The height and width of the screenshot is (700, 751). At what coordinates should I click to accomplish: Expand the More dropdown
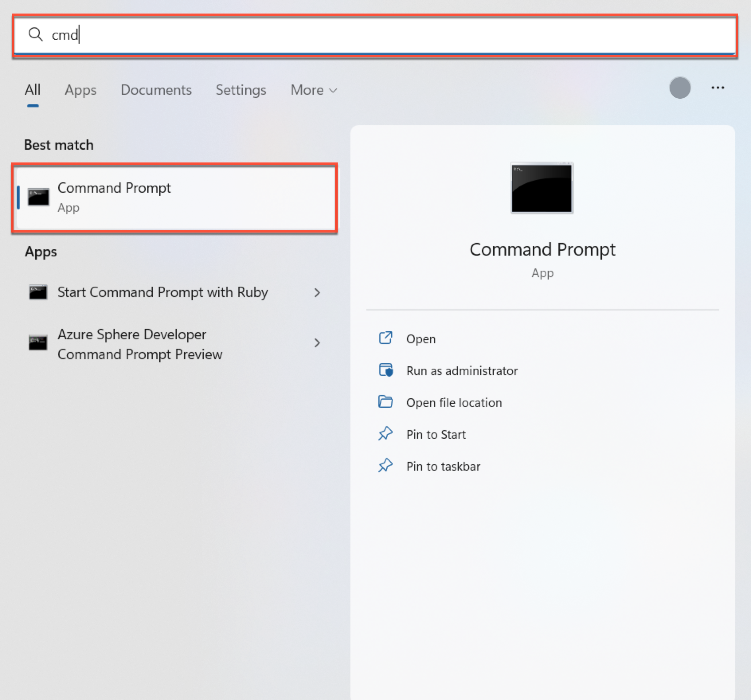[314, 90]
